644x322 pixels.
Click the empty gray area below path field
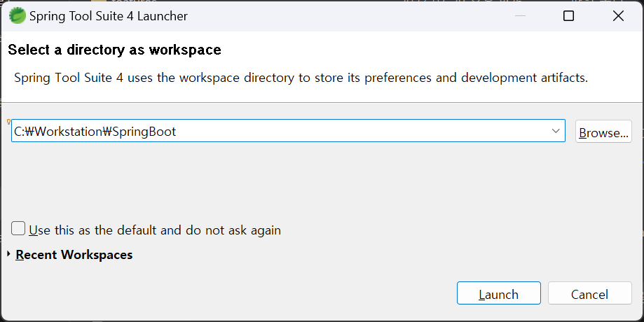pyautogui.click(x=287, y=181)
